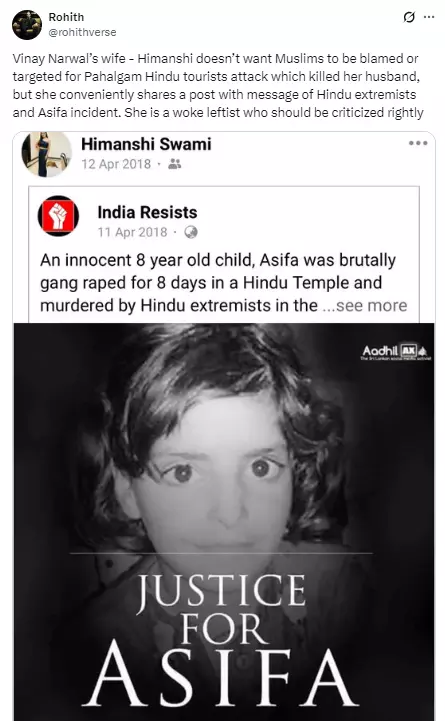This screenshot has height=721, width=445.
Task: Open the tweet's three-dot more menu
Action: pyautogui.click(x=429, y=17)
